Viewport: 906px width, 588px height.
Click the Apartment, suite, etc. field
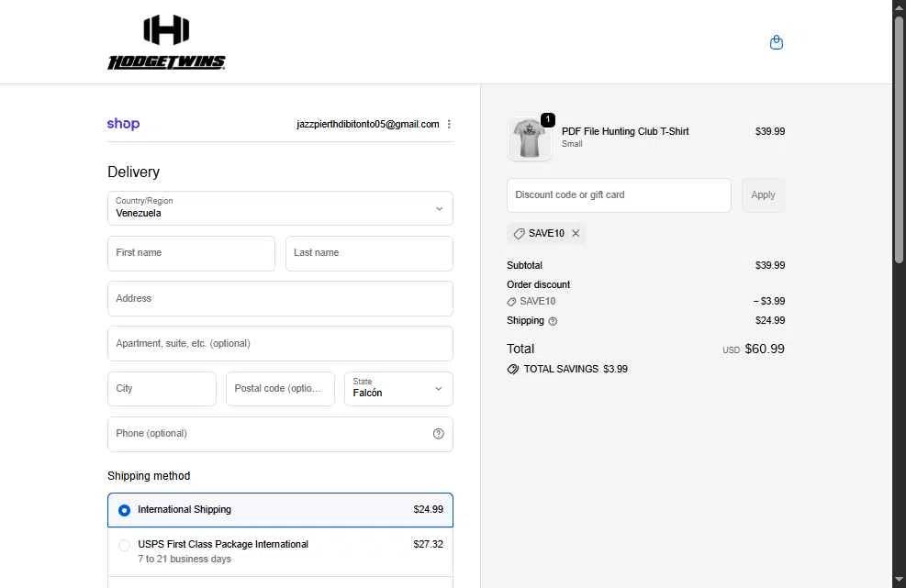(280, 344)
